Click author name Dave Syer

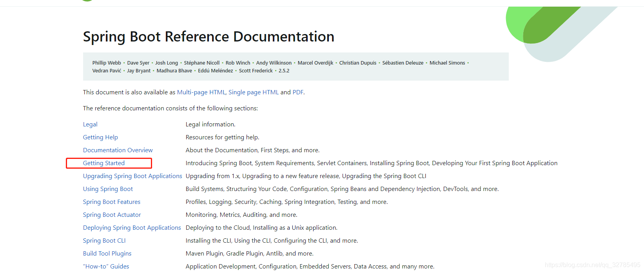coord(138,63)
